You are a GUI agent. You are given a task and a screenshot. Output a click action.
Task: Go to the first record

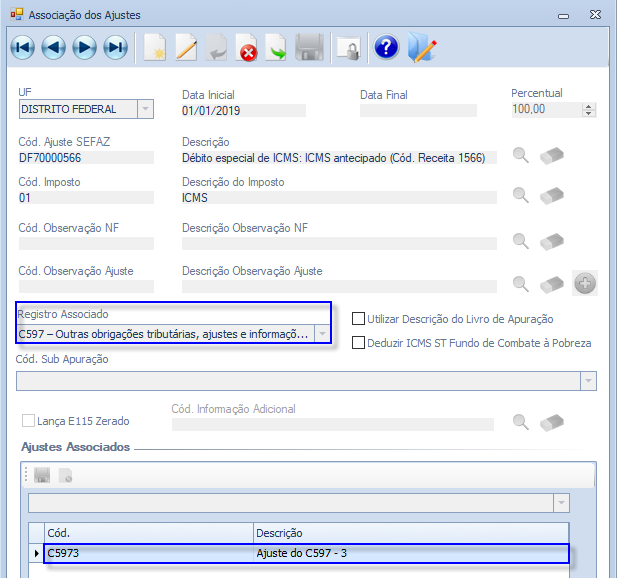23,48
